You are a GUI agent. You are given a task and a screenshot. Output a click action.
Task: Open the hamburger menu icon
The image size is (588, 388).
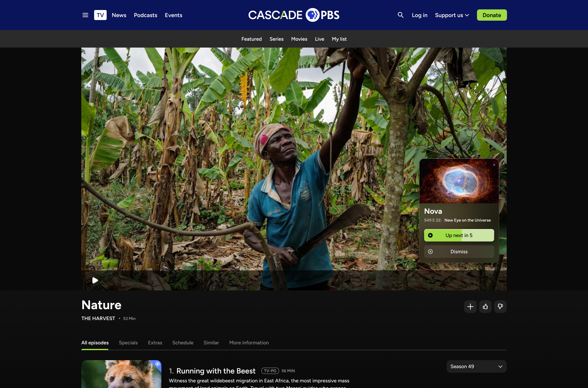[85, 15]
